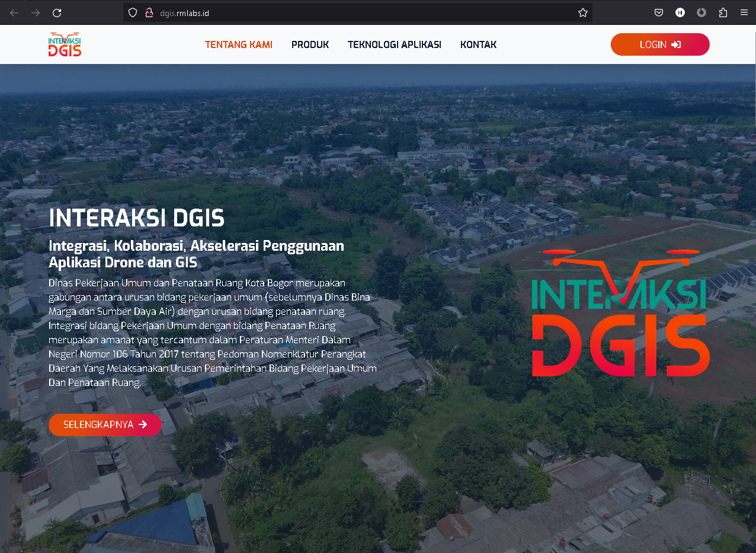Open the Firefox hamburger application menu
This screenshot has width=756, height=553.
744,12
